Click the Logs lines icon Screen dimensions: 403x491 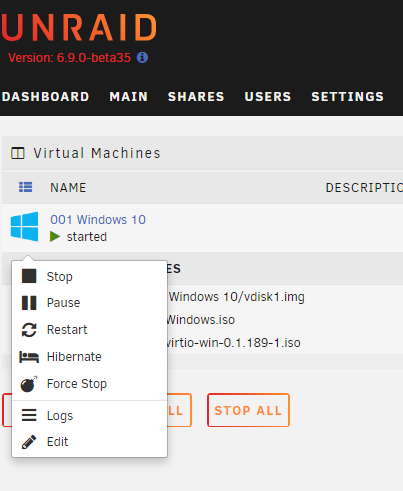click(29, 415)
